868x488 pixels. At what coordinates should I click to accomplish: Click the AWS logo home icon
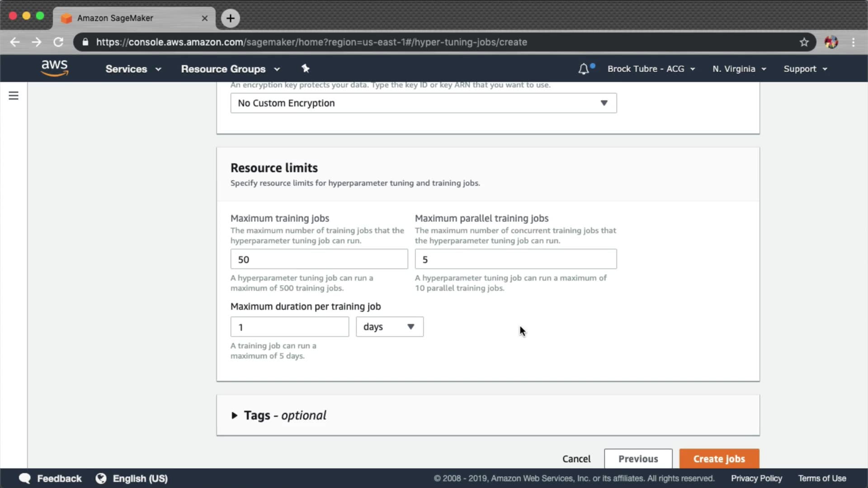point(54,68)
